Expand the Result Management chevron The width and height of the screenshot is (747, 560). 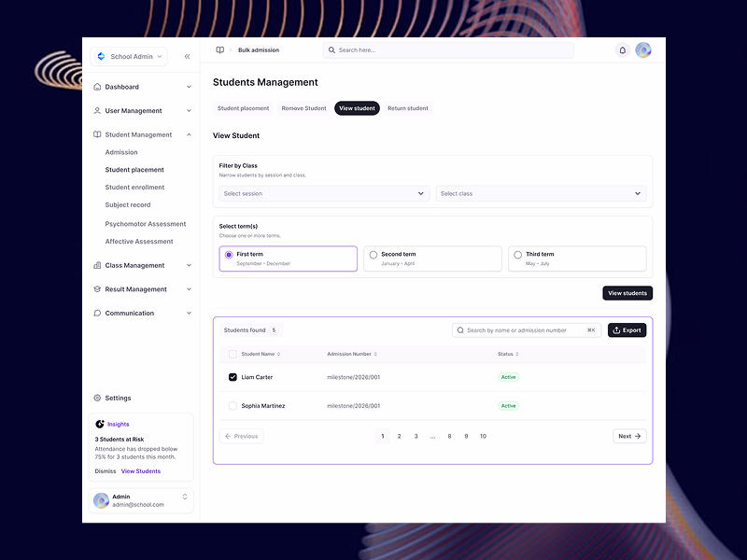189,289
